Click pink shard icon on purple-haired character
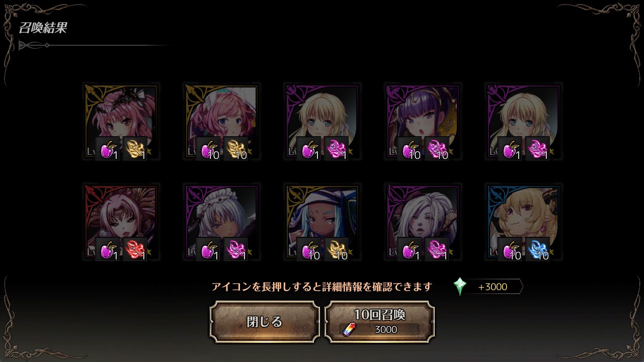Image resolution: width=644 pixels, height=362 pixels. tap(437, 148)
